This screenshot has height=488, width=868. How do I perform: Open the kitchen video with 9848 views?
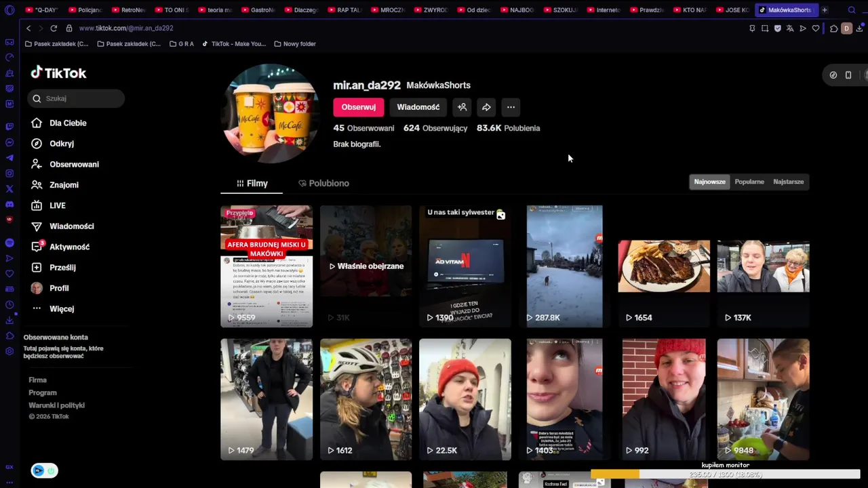point(763,399)
